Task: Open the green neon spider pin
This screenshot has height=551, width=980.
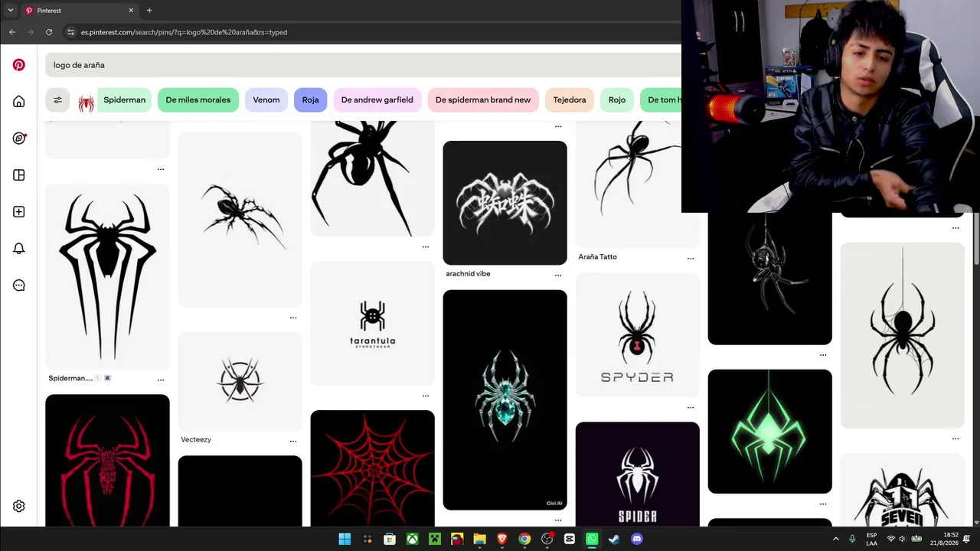Action: pyautogui.click(x=769, y=432)
